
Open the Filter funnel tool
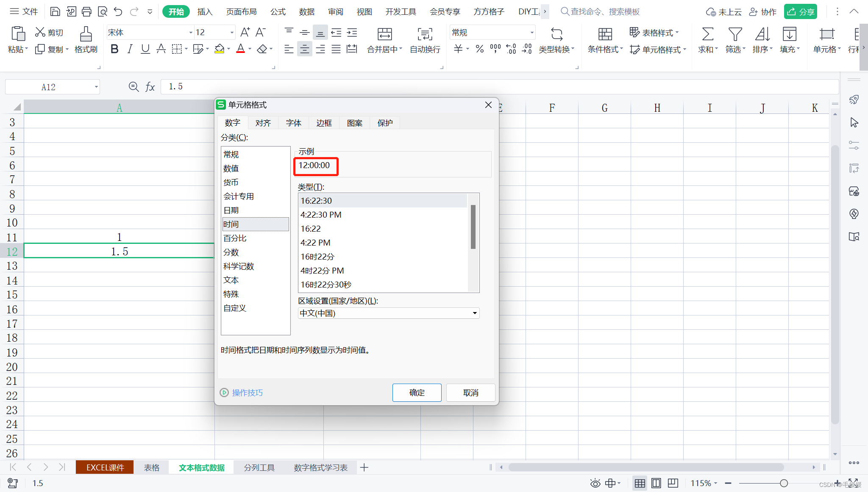[x=734, y=35]
